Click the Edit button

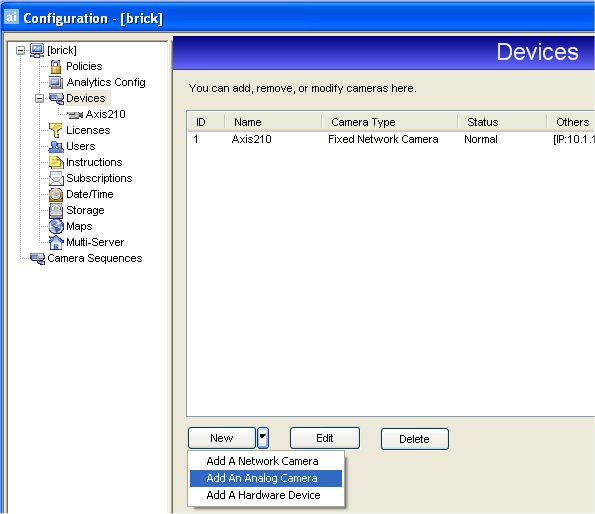pyautogui.click(x=325, y=438)
